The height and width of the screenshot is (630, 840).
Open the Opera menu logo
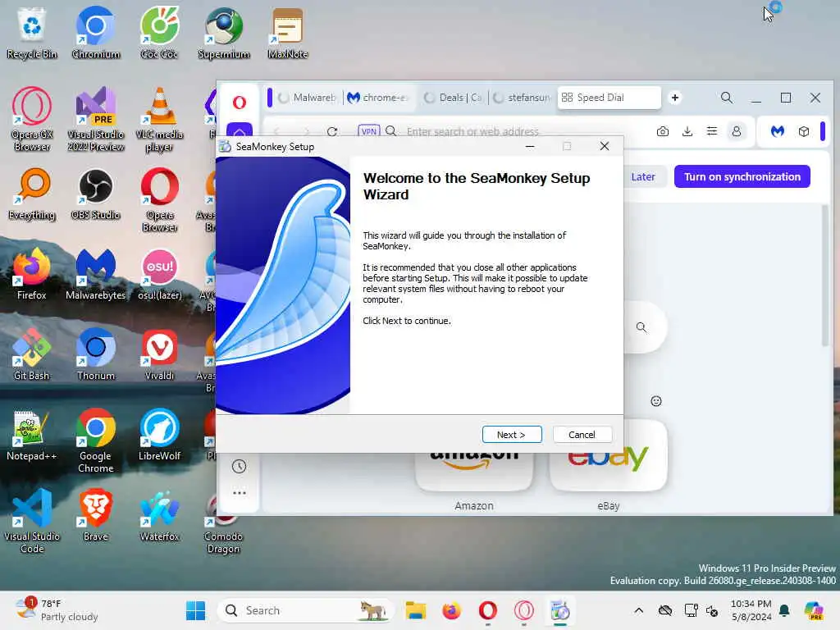(x=240, y=103)
